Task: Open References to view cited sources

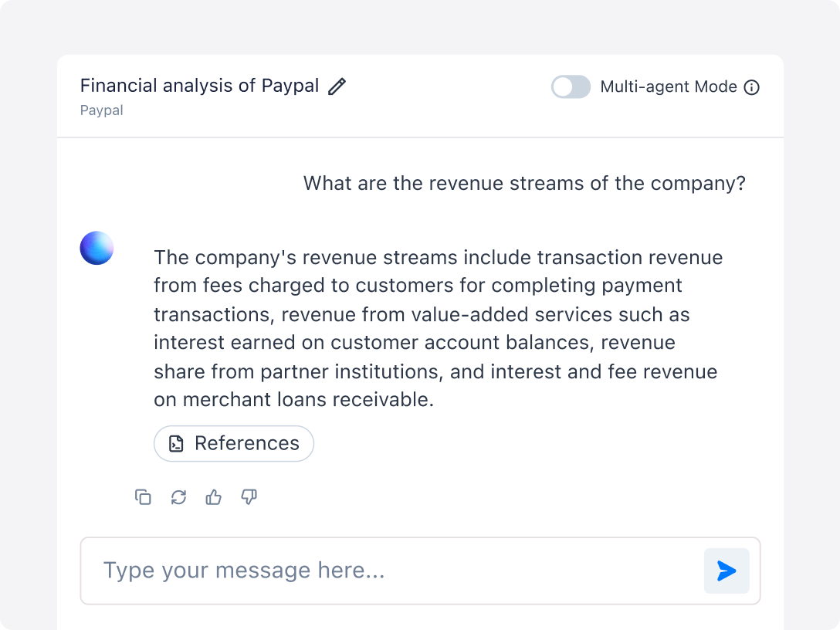Action: pos(233,443)
